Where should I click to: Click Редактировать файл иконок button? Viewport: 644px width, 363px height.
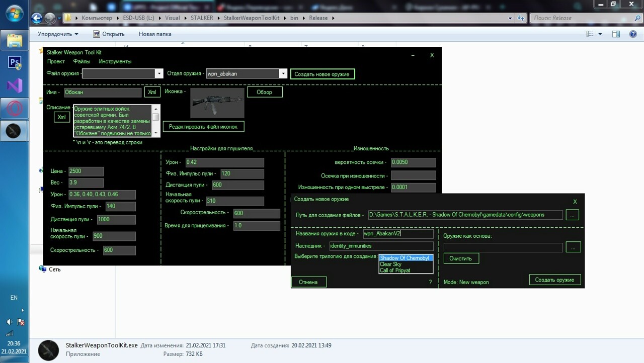pos(204,127)
